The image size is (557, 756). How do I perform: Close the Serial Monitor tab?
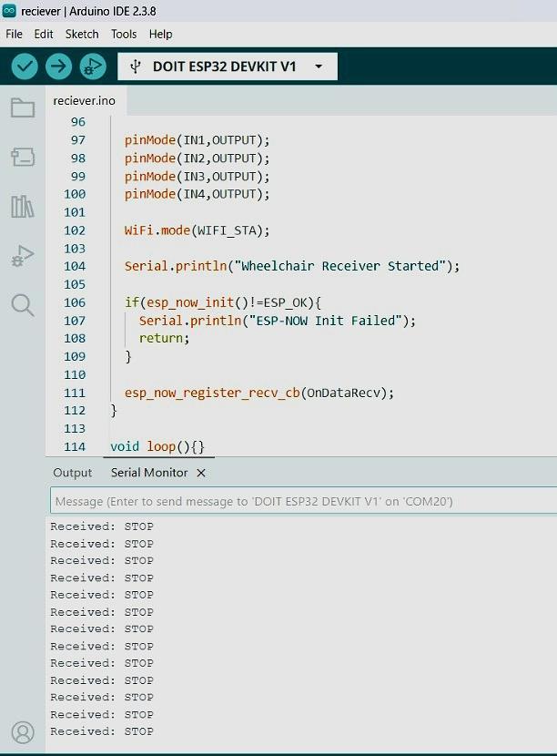[201, 473]
